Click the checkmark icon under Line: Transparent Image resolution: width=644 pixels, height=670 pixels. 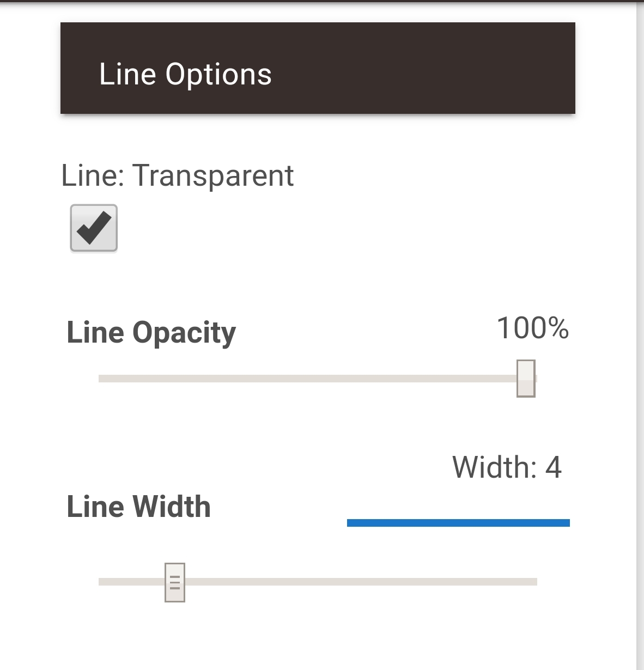click(x=94, y=227)
